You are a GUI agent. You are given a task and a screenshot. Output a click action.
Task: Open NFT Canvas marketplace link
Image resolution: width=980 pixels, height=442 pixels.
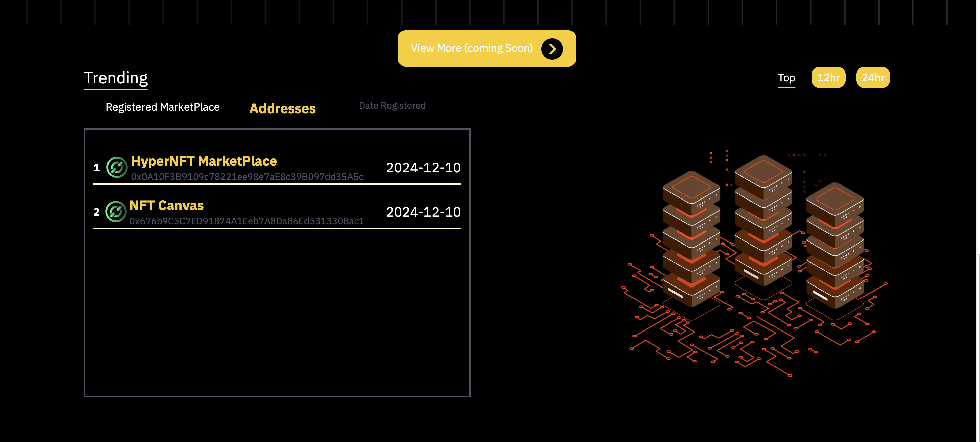[167, 205]
